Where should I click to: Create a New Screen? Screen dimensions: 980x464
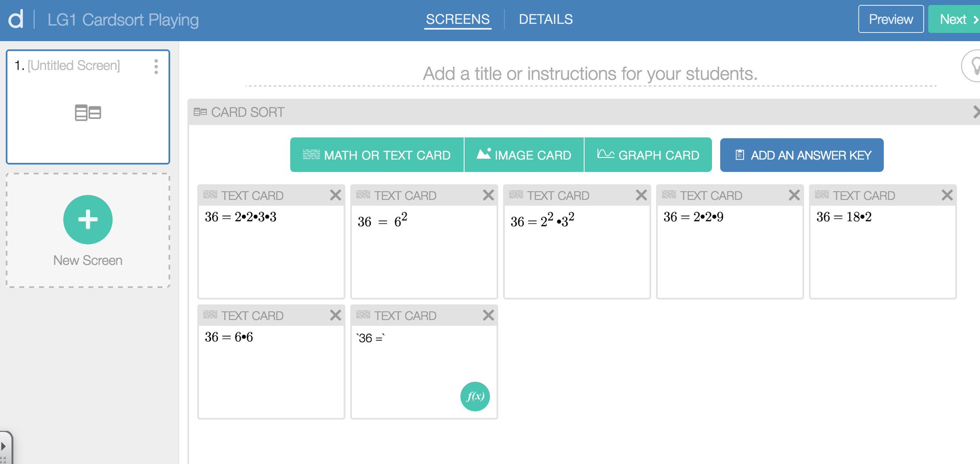coord(88,220)
